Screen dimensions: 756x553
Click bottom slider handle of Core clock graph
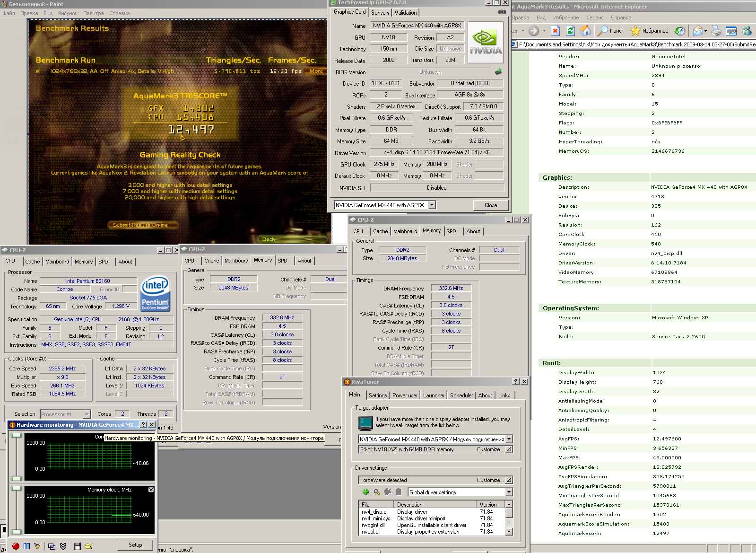pos(17,478)
